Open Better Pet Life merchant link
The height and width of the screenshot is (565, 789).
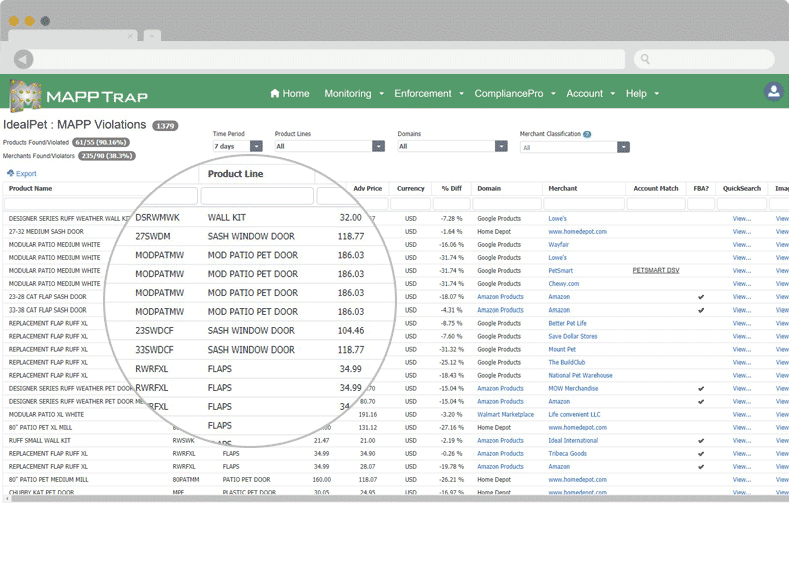pyautogui.click(x=567, y=323)
